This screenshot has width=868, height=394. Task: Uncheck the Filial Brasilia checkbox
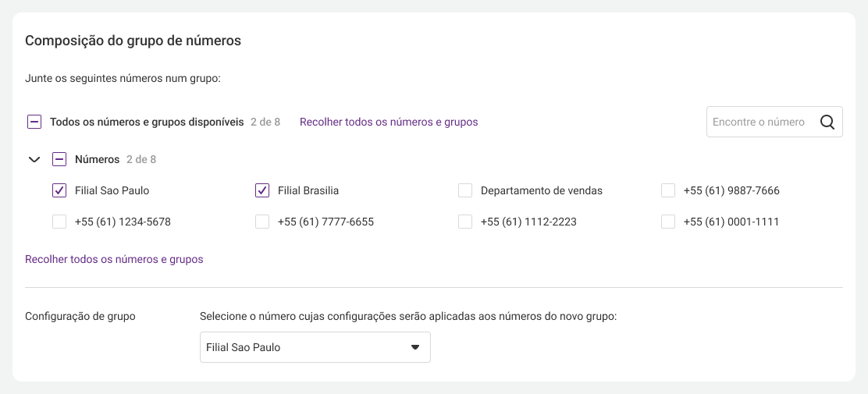click(262, 190)
